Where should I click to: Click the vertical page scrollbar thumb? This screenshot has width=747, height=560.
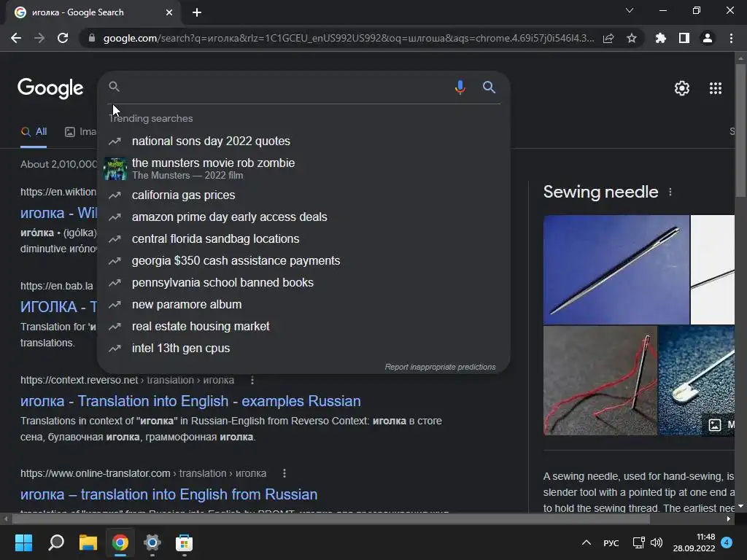click(x=740, y=130)
